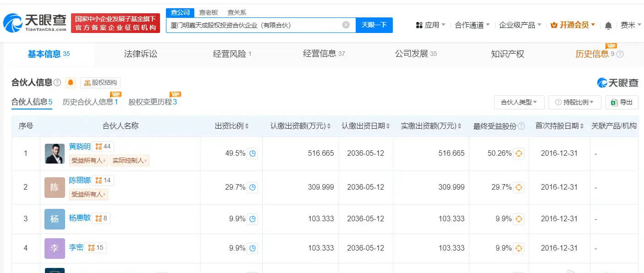Open pie chart icon in 李密 row

coord(253,248)
